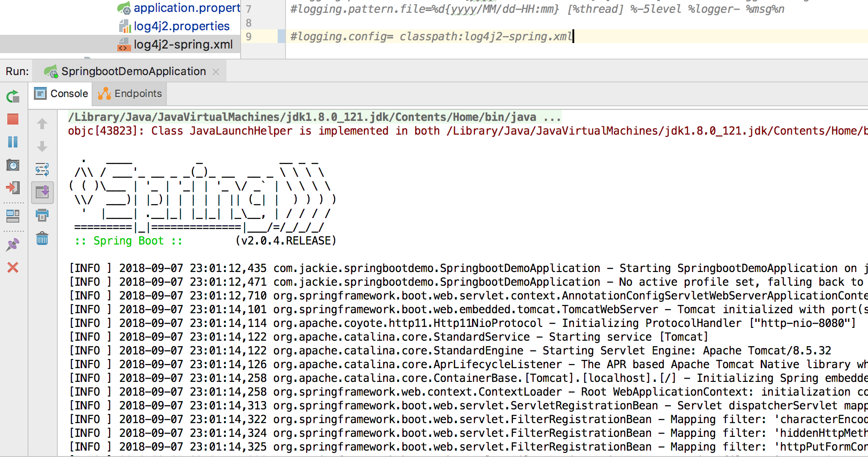Open application.properties in project tree
Viewport: 868px width, 457px height.
tap(179, 8)
